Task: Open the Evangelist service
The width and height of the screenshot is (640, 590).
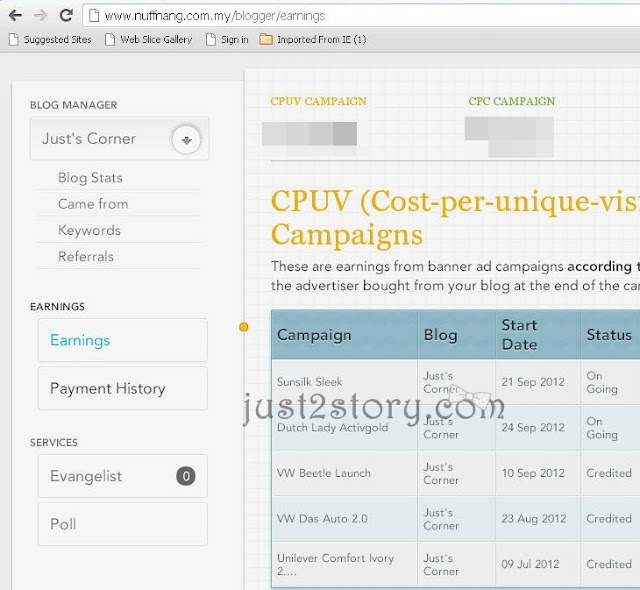Action: coord(123,476)
